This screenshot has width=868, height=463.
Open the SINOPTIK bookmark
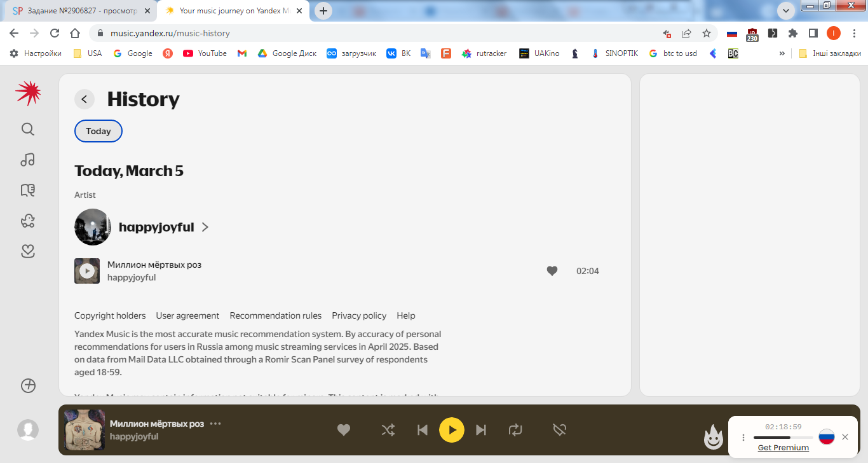click(x=614, y=53)
